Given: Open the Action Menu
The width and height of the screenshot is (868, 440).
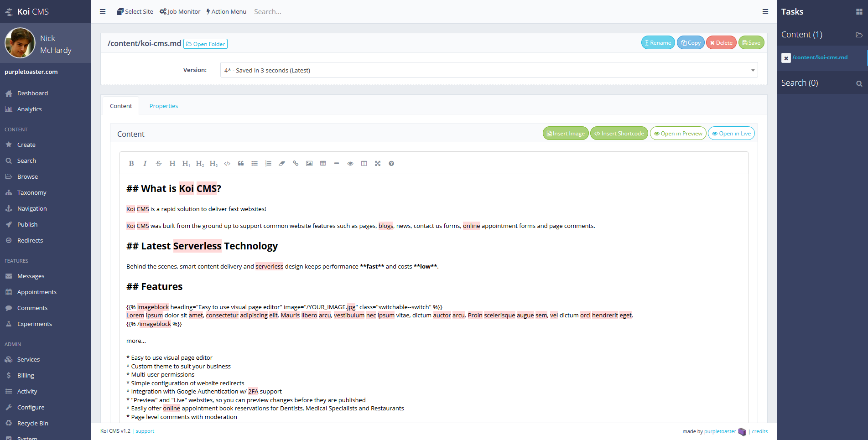Looking at the screenshot, I should (226, 11).
